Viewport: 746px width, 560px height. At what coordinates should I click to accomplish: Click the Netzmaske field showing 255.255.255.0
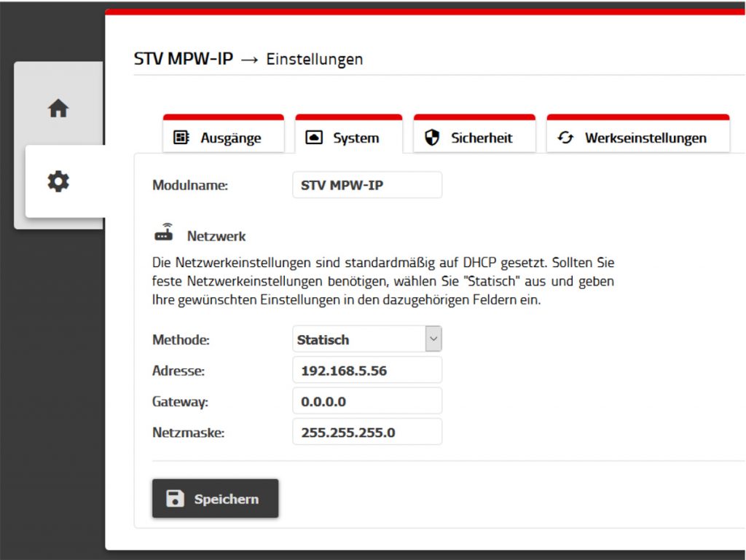[366, 431]
